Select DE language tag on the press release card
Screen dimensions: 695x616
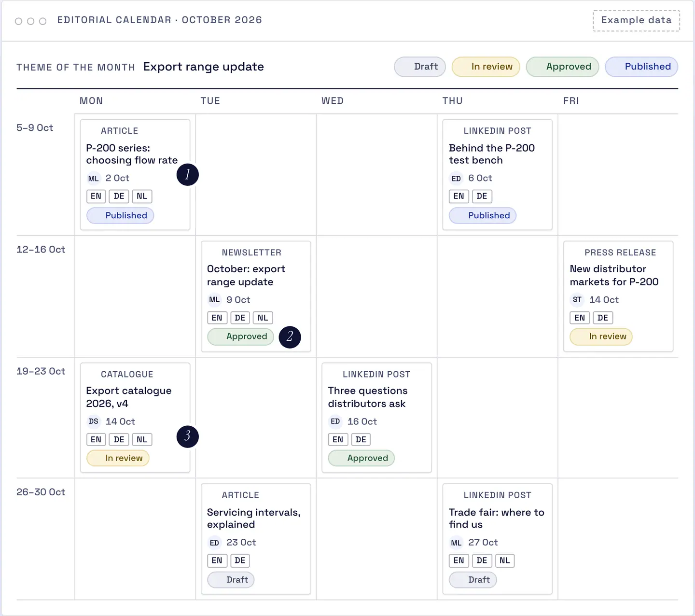click(603, 318)
